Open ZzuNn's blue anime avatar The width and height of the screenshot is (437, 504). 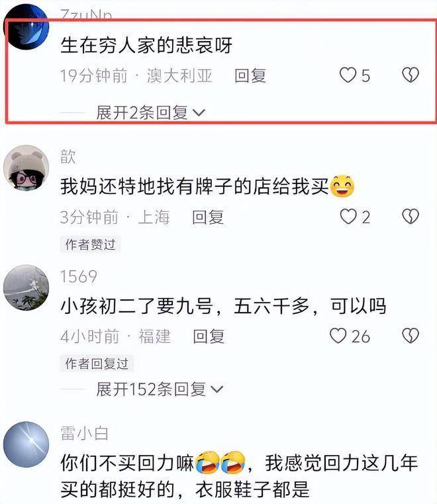point(26,26)
